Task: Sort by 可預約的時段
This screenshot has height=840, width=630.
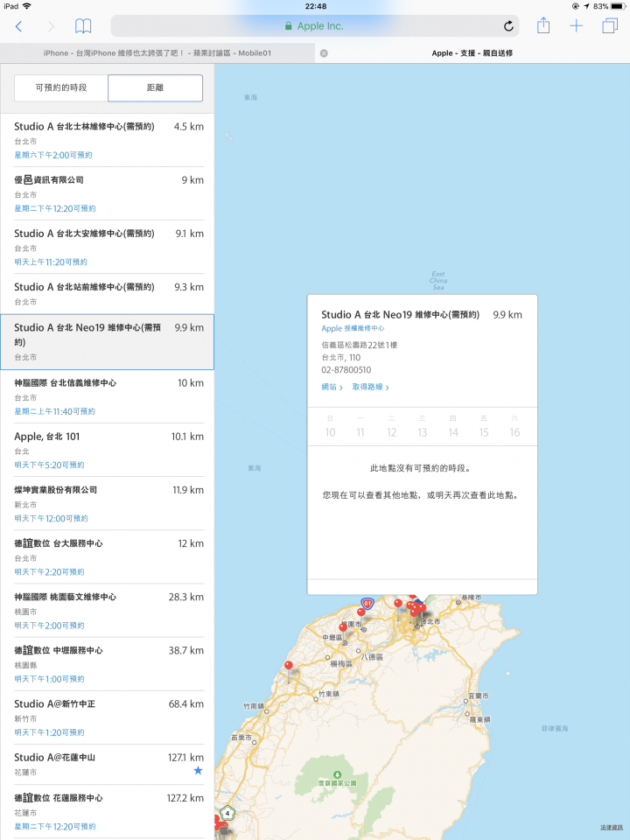Action: 61,87
